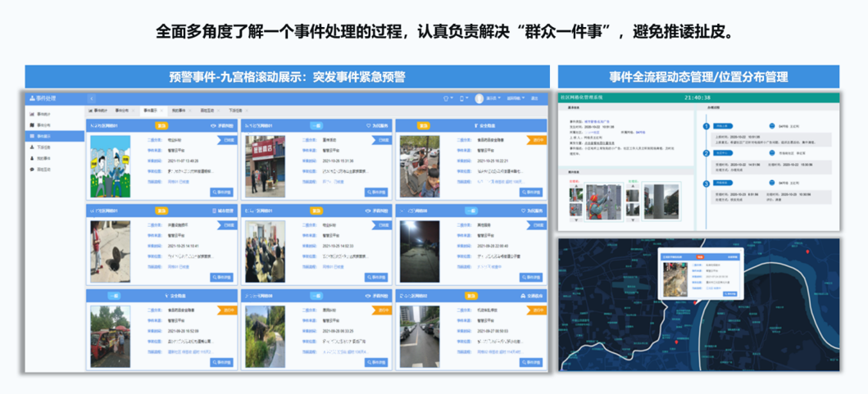868x394 pixels.
Task: Click the 一般 badge on night-photo card
Action: click(470, 211)
